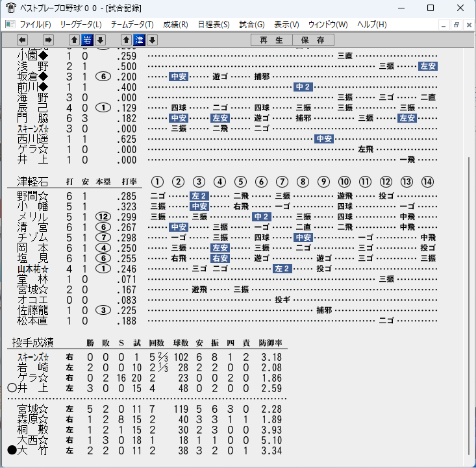
Task: Click 山本祐☆'s 左2 result in inning 7
Action: pos(282,269)
